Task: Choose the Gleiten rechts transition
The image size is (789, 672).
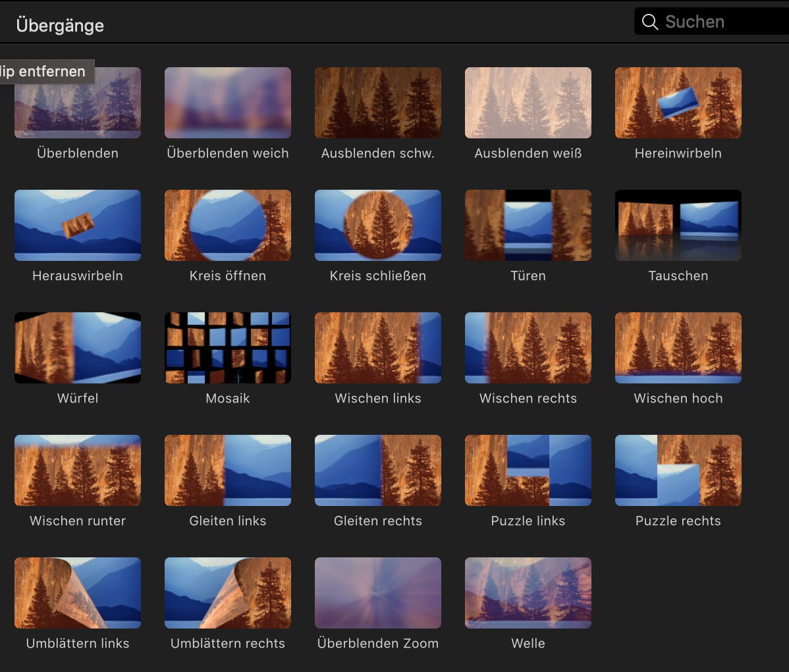Action: coord(378,470)
